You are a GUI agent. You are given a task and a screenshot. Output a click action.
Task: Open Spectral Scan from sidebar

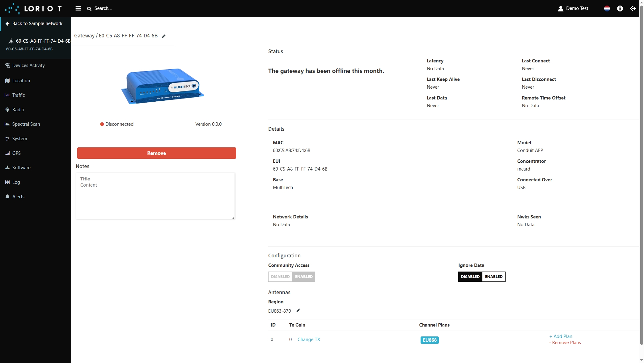26,124
